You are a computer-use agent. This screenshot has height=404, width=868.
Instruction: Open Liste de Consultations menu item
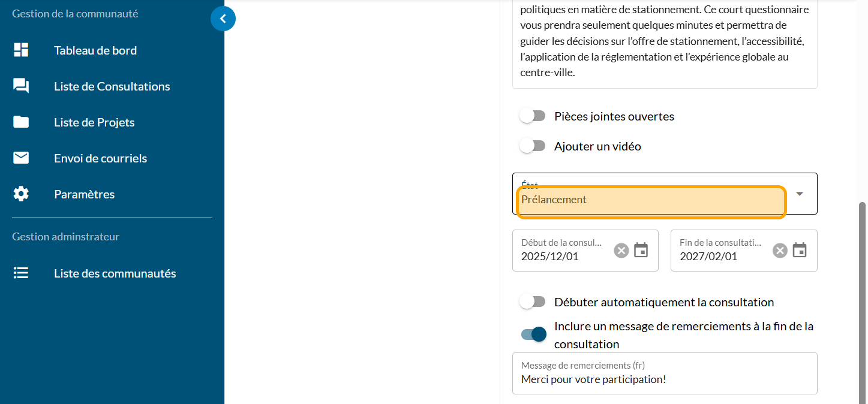click(112, 86)
